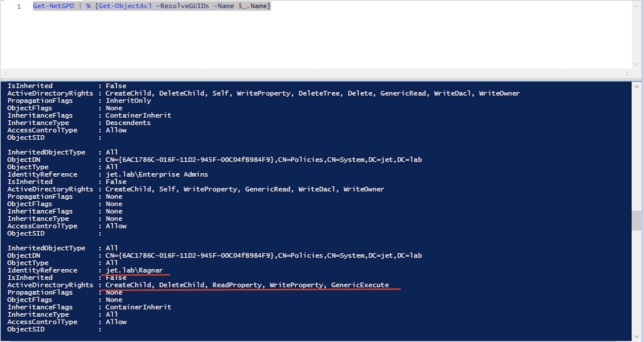Screen dimensions: 644x342
Task: Click the script pane scroll-down arrow
Action: 636,64
